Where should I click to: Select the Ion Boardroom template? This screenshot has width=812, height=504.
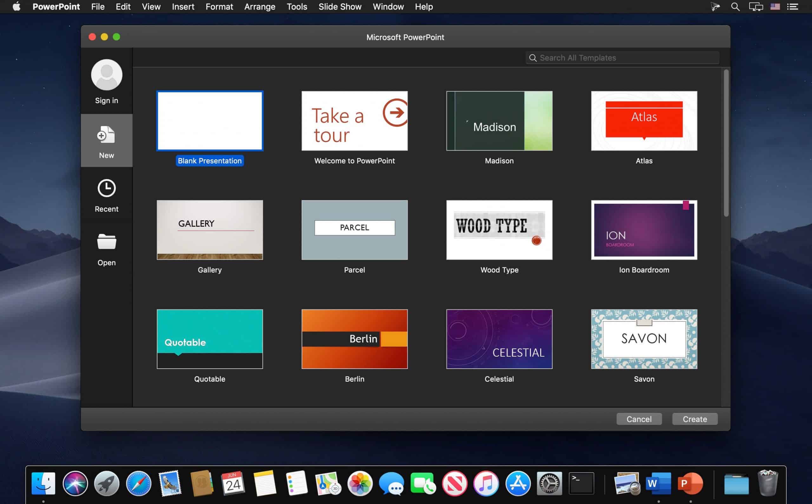point(644,229)
